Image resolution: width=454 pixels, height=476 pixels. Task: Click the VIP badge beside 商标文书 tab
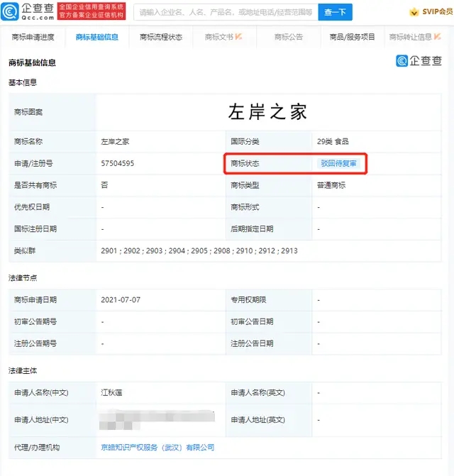pyautogui.click(x=238, y=37)
